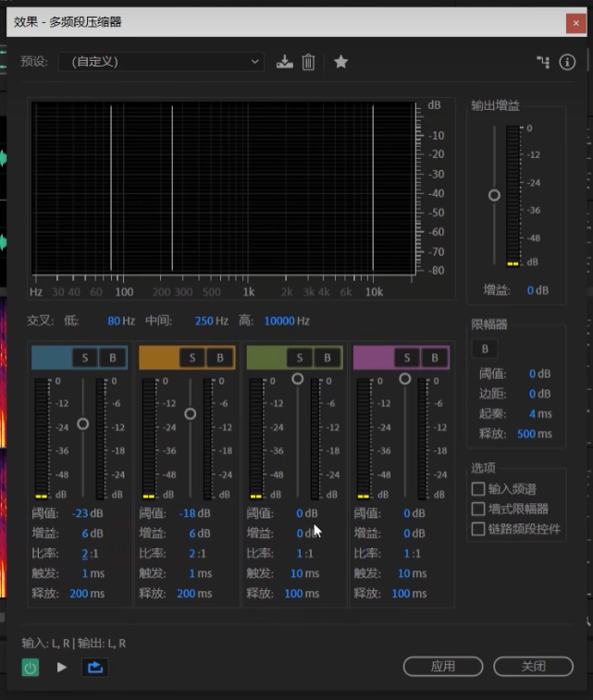Open effect info circle icon
This screenshot has height=700, width=593.
567,62
